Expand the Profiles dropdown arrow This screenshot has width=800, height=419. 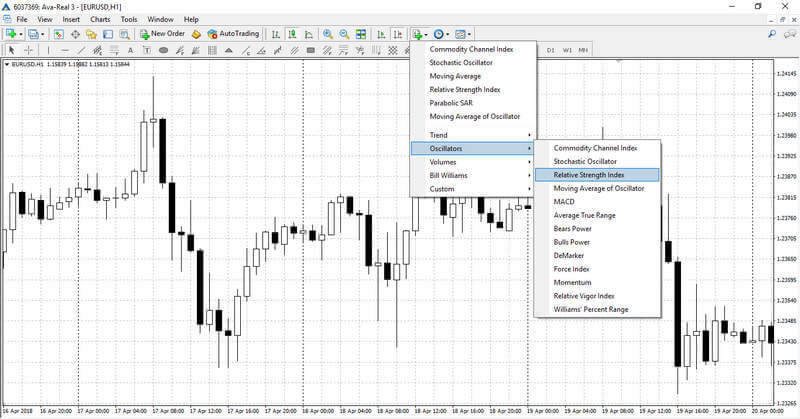coord(42,35)
